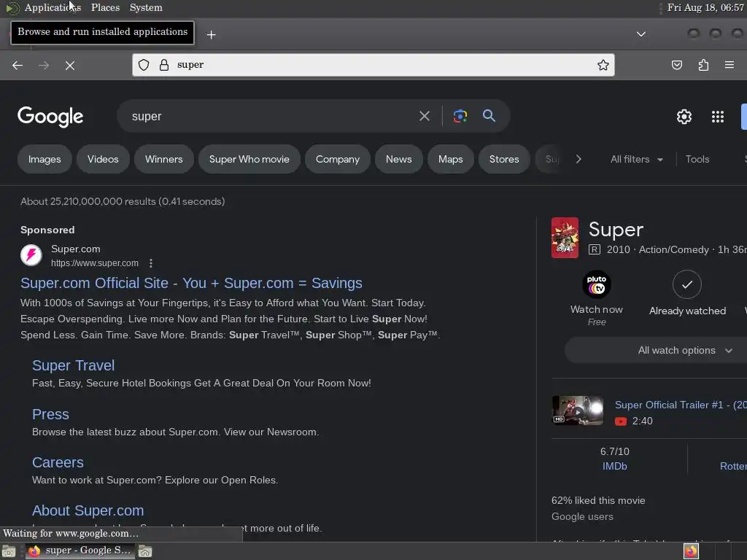Filter results by Winners
The height and width of the screenshot is (560, 747).
pos(164,159)
